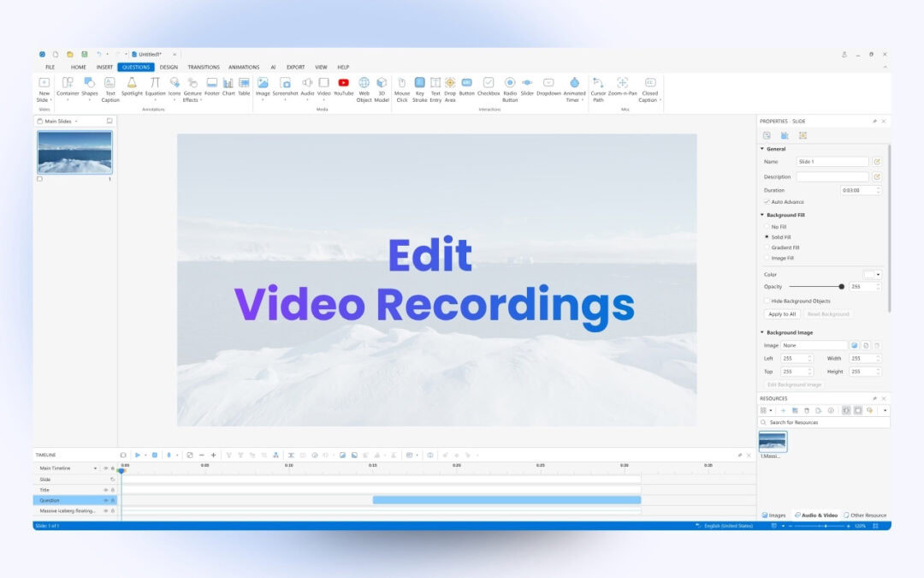The image size is (924, 578).
Task: Toggle the Auto Advance checkbox
Action: [767, 202]
